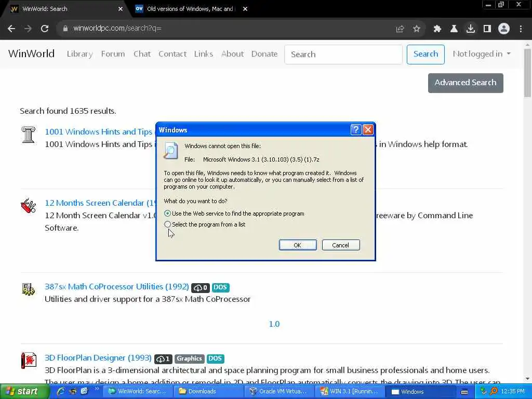
Task: Click the page vertical scrollbar thumb
Action: pyautogui.click(x=528, y=73)
